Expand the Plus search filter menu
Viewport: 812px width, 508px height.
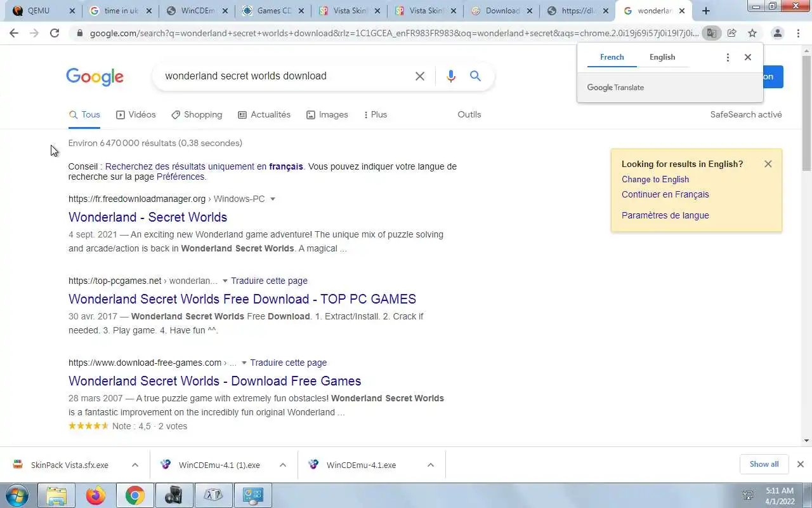click(x=375, y=114)
